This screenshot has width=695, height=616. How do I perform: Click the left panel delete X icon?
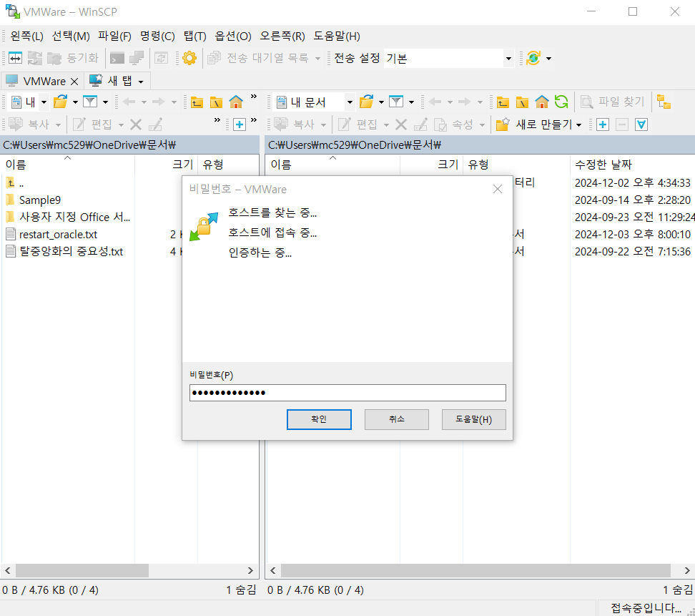136,124
